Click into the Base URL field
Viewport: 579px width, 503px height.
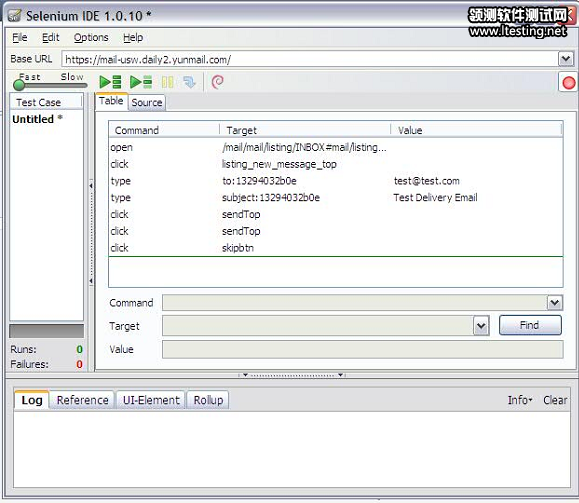[309, 59]
